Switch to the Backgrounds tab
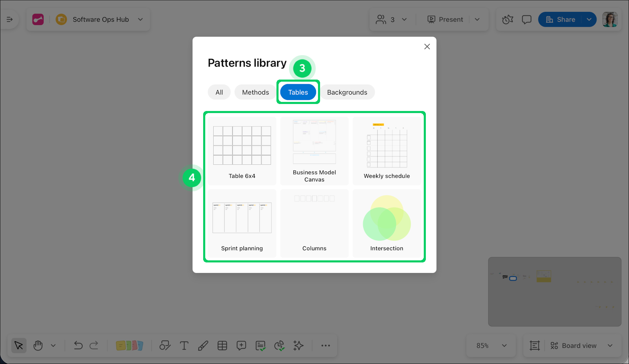This screenshot has height=364, width=629. [347, 92]
